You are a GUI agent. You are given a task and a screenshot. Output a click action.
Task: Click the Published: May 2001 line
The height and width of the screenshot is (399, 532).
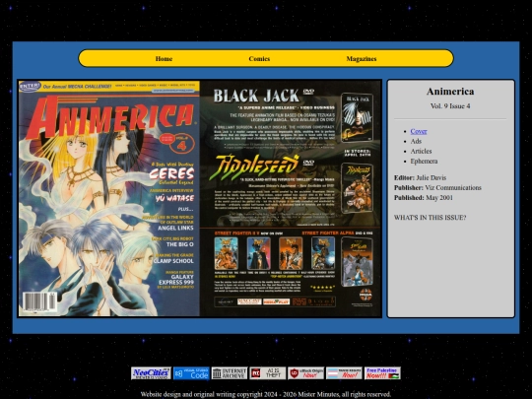click(x=424, y=197)
